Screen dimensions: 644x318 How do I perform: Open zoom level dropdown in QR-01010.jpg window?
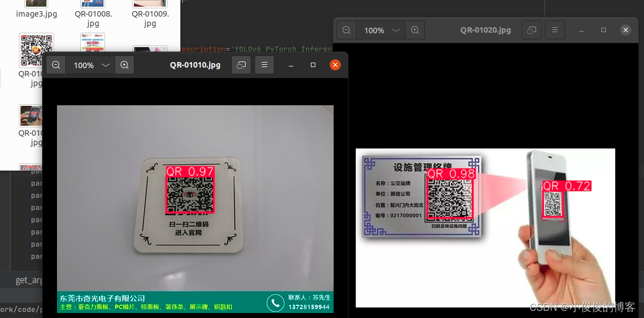coord(106,65)
